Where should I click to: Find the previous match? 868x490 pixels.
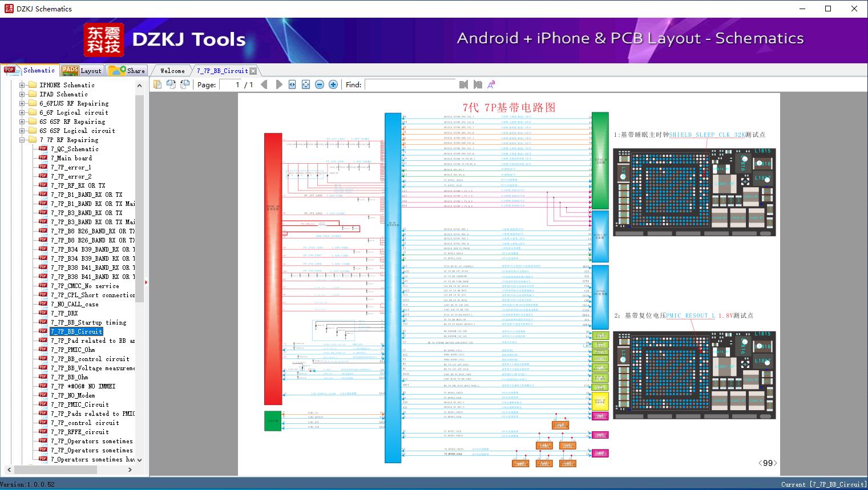pyautogui.click(x=463, y=84)
